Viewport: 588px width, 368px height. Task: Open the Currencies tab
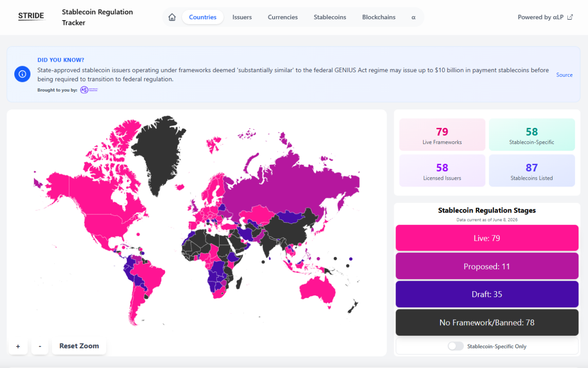click(283, 17)
